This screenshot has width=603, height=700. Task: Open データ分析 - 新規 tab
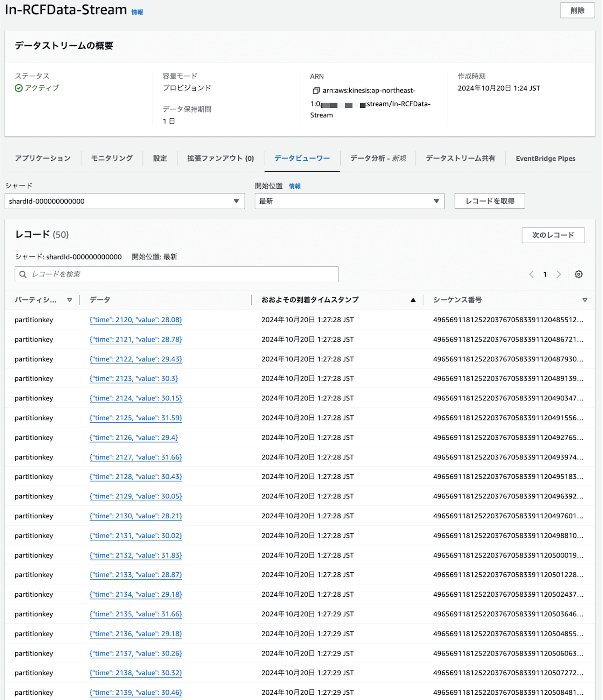[x=378, y=159]
